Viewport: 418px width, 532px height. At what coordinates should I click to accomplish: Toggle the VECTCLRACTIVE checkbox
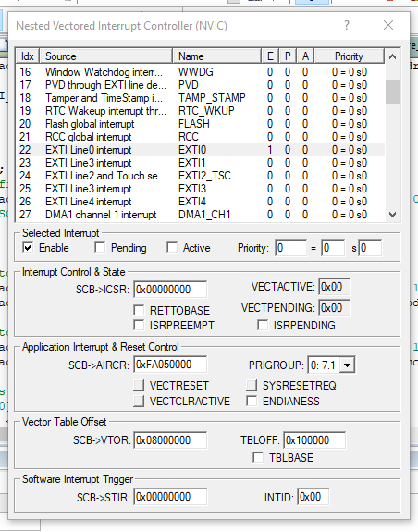(139, 401)
